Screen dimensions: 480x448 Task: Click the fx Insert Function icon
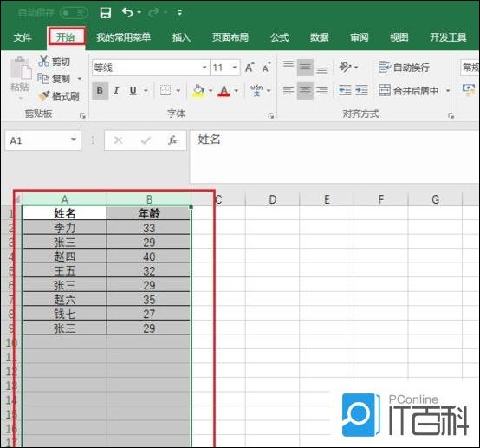point(172,140)
